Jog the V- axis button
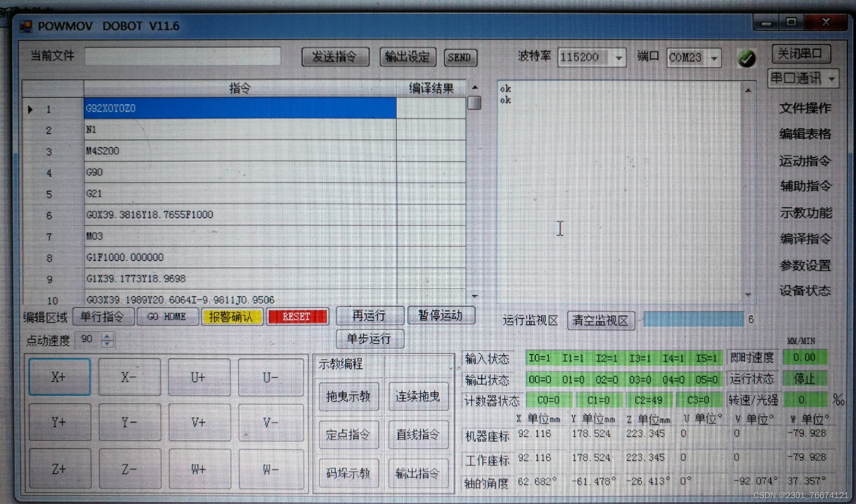This screenshot has height=504, width=856. pyautogui.click(x=270, y=422)
